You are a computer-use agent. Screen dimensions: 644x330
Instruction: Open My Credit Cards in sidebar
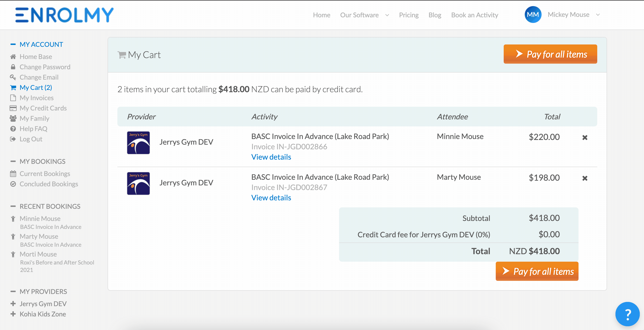(43, 108)
